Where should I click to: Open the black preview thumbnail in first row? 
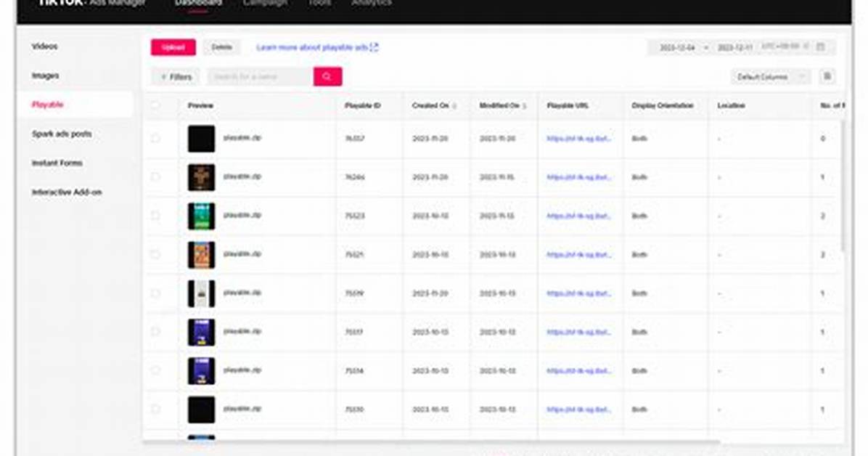202,139
